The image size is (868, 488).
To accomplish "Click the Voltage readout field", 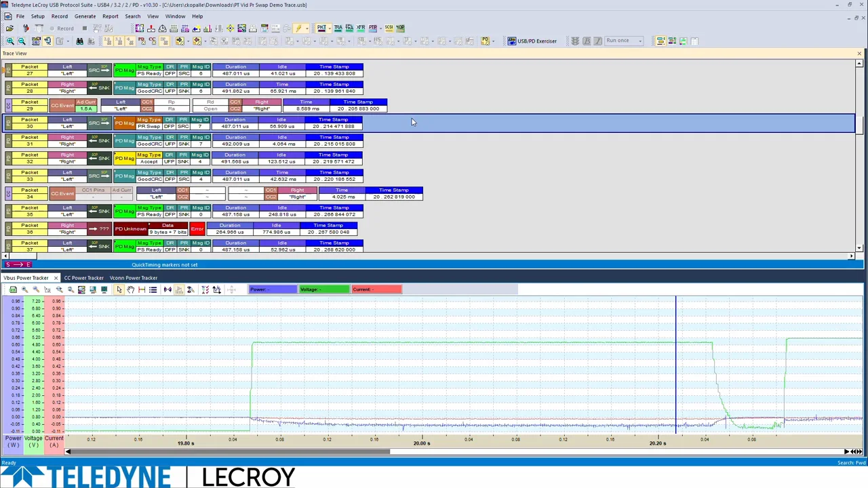I will (x=324, y=289).
